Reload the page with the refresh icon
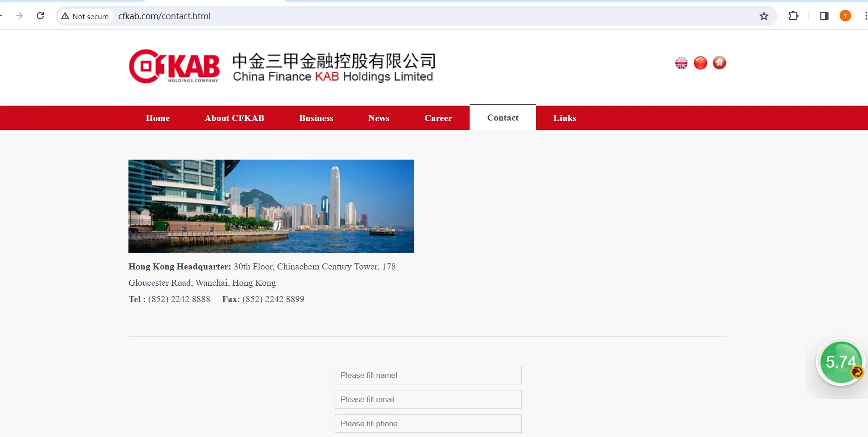The width and height of the screenshot is (868, 437). [x=40, y=16]
